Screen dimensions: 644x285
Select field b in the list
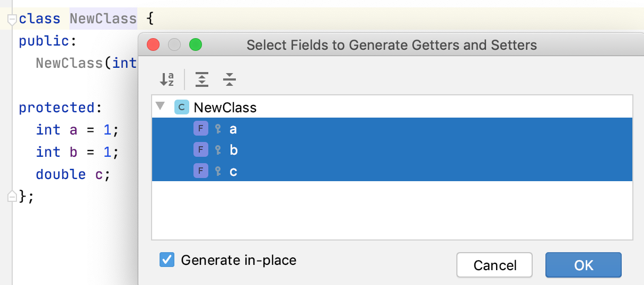[x=234, y=150]
